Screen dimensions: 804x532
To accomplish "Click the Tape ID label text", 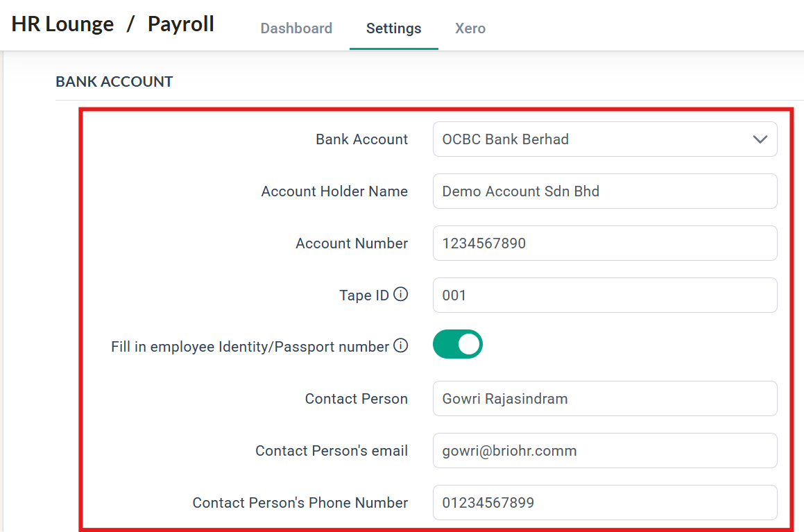I will [364, 295].
